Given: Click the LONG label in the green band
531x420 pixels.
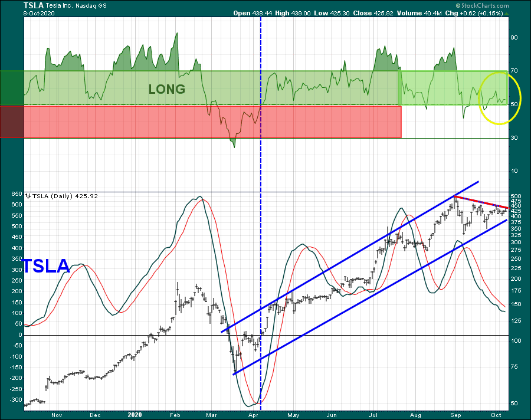Looking at the screenshot, I should (166, 90).
